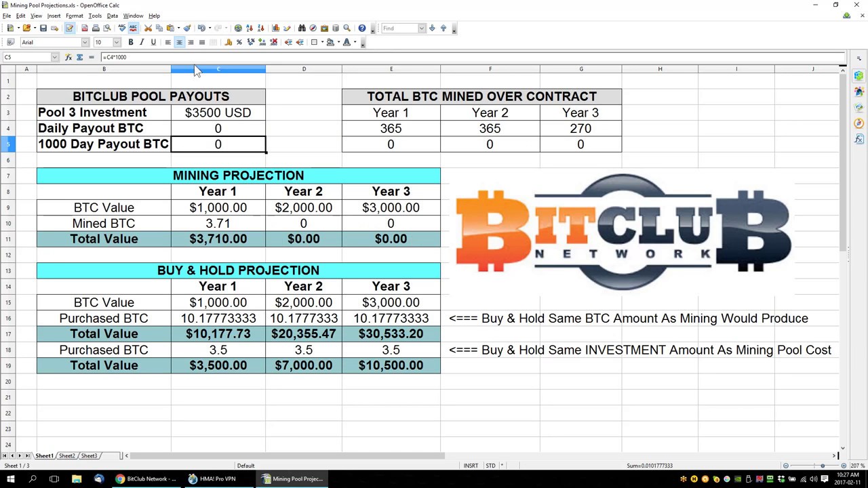
Task: Toggle Justified alignment
Action: pyautogui.click(x=201, y=42)
